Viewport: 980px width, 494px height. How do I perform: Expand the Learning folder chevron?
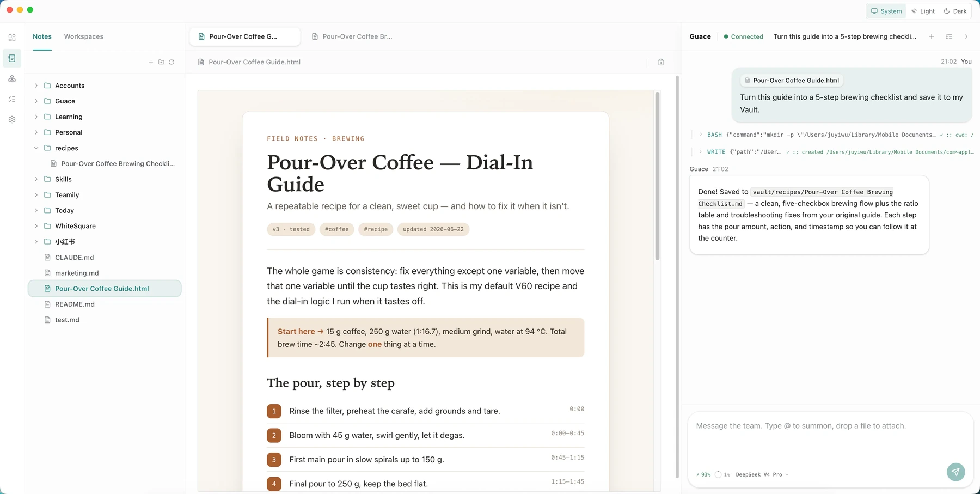pyautogui.click(x=36, y=117)
